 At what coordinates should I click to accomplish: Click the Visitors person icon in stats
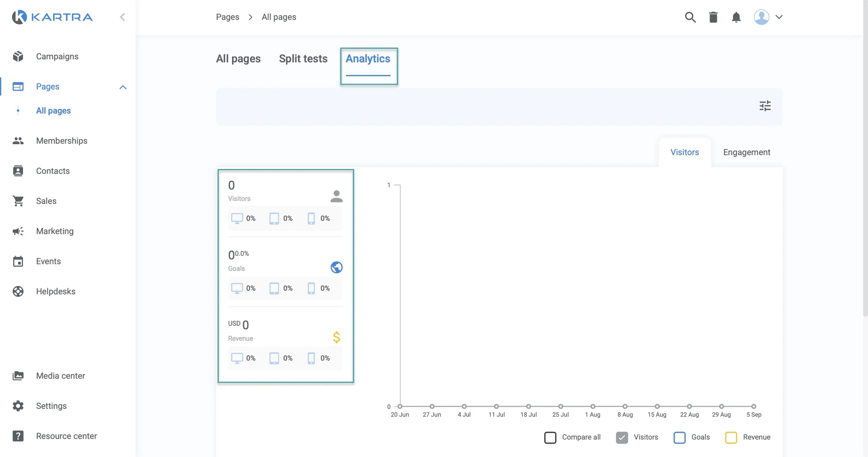click(x=336, y=196)
